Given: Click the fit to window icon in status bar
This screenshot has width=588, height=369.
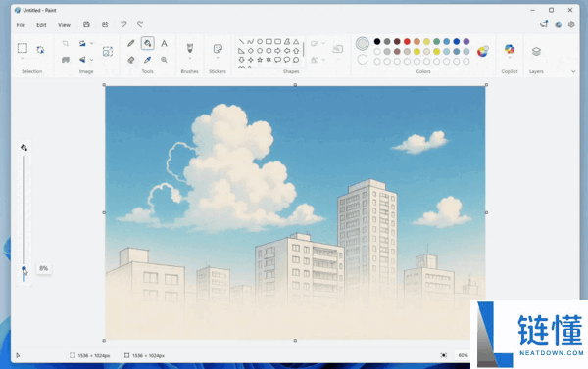Looking at the screenshot, I should click(444, 355).
